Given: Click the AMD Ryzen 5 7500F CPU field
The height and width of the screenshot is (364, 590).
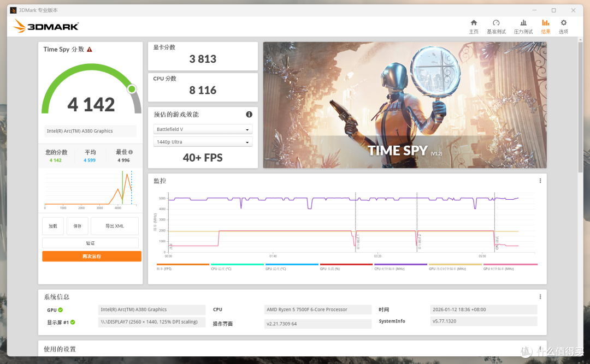Looking at the screenshot, I should click(x=318, y=309).
